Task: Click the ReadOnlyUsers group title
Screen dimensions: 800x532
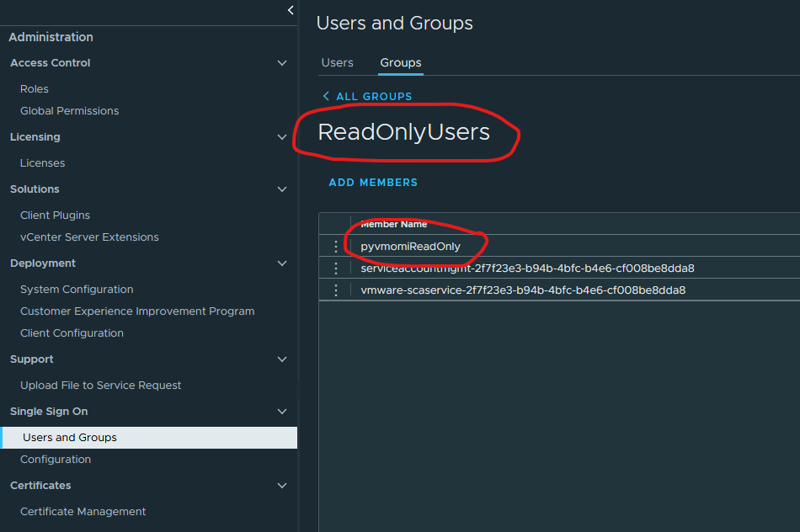Action: tap(403, 132)
